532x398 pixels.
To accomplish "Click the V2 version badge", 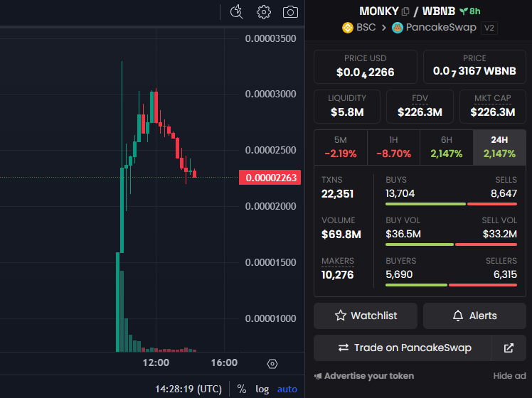I will 489,28.
